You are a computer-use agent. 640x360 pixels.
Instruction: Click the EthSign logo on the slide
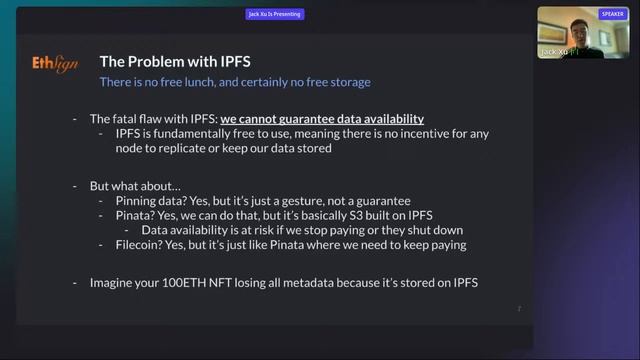[x=55, y=64]
